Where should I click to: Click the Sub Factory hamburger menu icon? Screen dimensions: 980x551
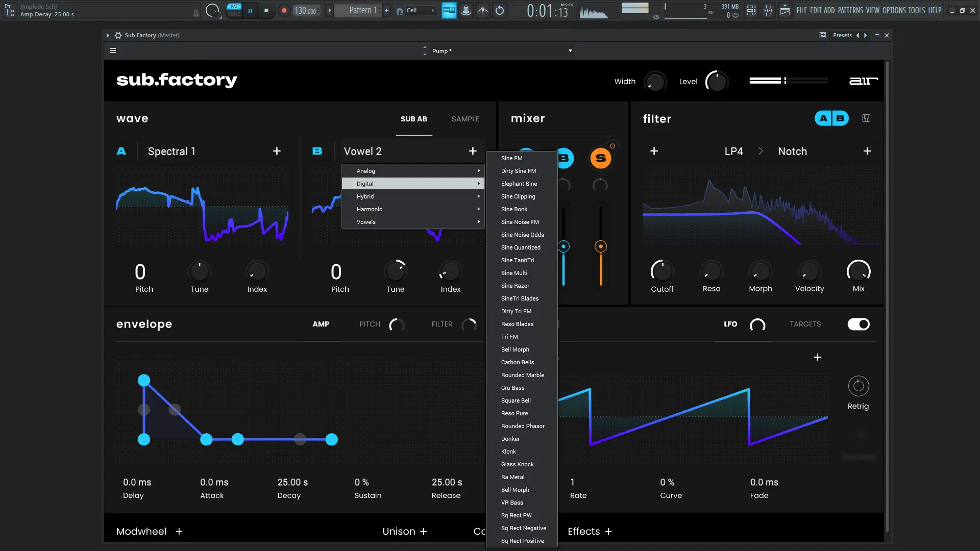113,51
